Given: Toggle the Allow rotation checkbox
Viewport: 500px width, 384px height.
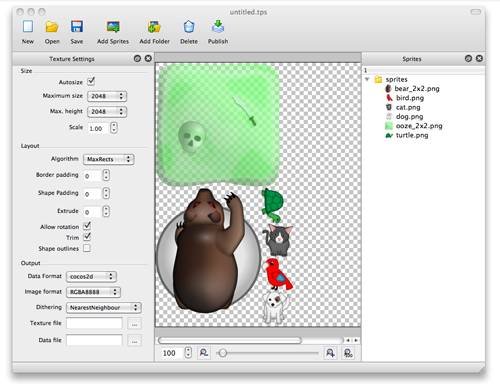Looking at the screenshot, I should point(87,226).
